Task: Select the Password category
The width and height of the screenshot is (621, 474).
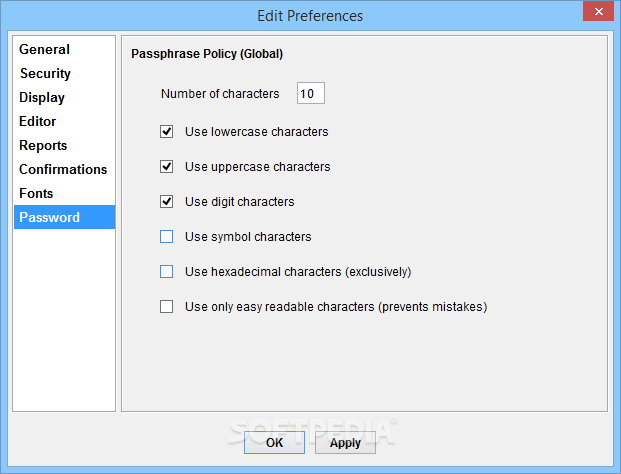Action: click(x=50, y=217)
